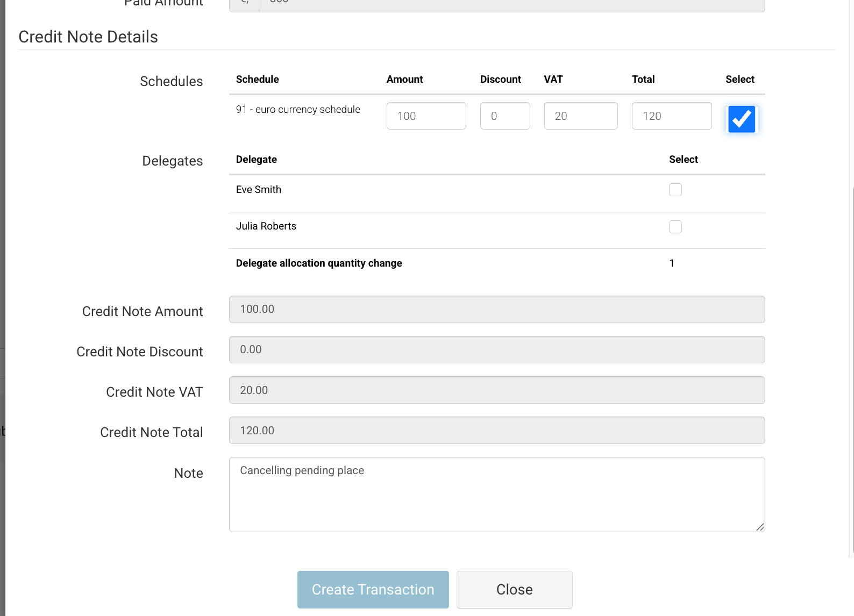This screenshot has width=854, height=616.
Task: Edit the schedule VAT input field
Action: [x=580, y=116]
